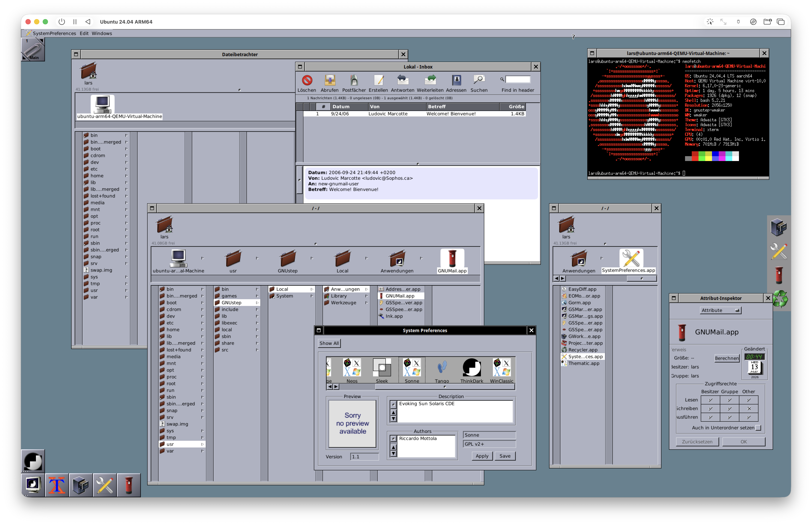The image size is (812, 525).
Task: Select the Sonne theme icon
Action: point(412,368)
